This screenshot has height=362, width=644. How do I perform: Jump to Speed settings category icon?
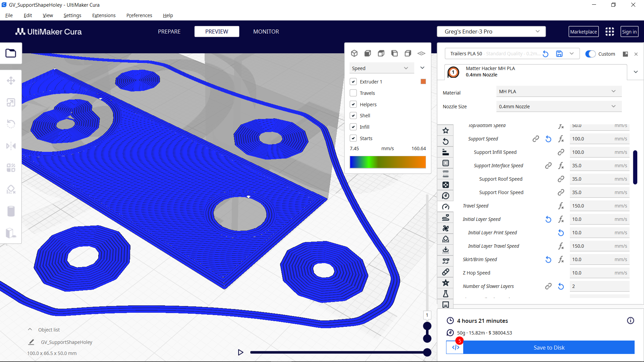click(x=445, y=207)
